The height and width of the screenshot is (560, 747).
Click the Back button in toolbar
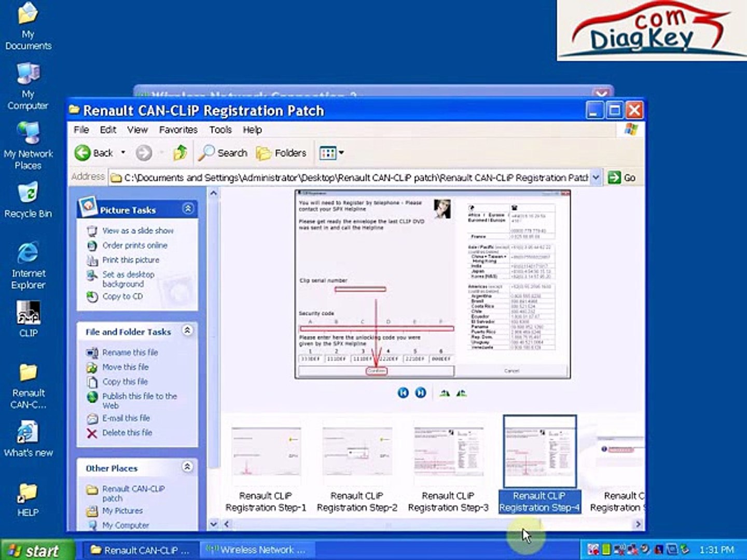pyautogui.click(x=94, y=153)
